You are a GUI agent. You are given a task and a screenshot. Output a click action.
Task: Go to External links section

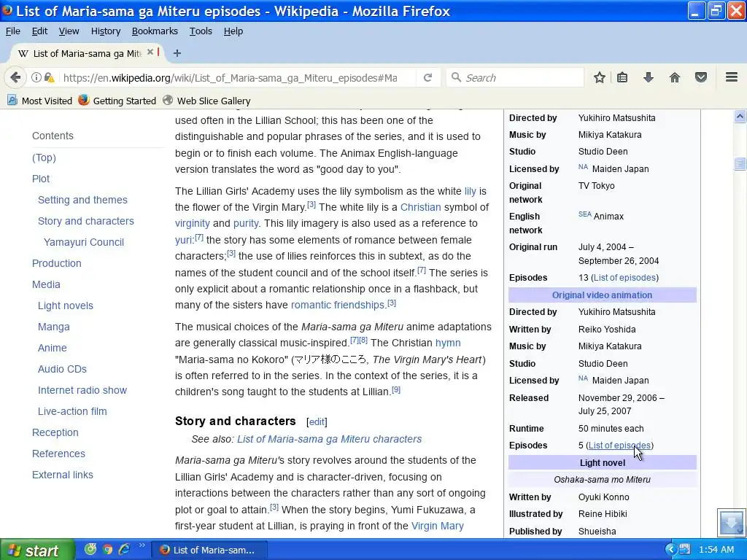63,475
